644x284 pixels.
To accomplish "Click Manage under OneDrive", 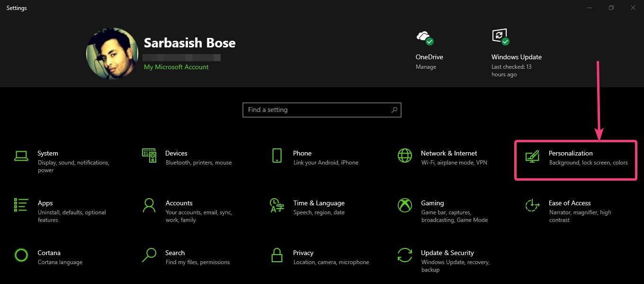I will 426,67.
